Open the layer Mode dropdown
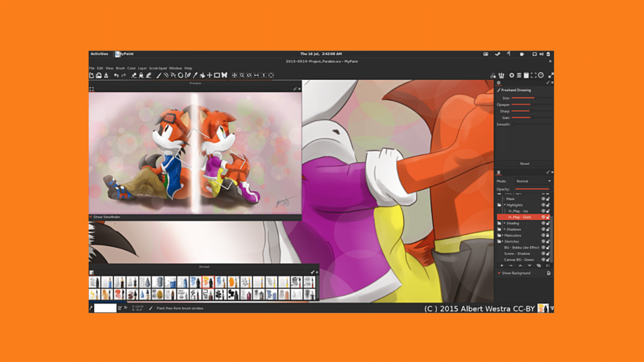Screen dimensions: 644x362 pyautogui.click(x=533, y=181)
